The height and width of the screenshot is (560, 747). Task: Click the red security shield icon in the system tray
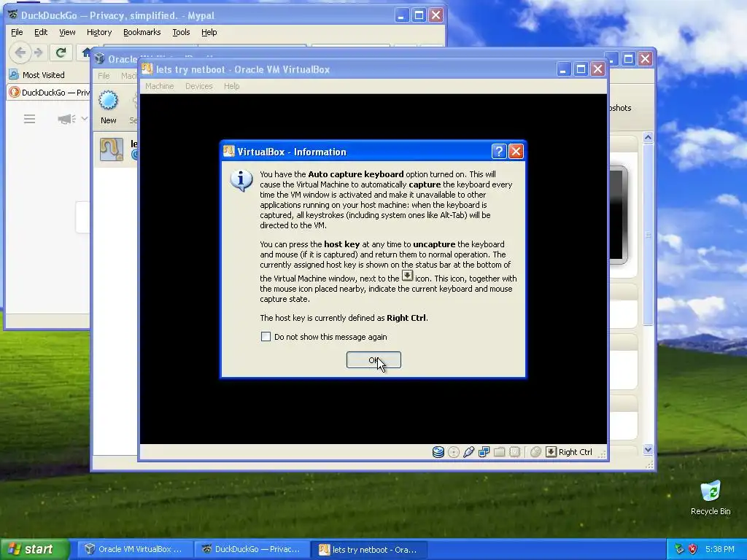(x=692, y=550)
